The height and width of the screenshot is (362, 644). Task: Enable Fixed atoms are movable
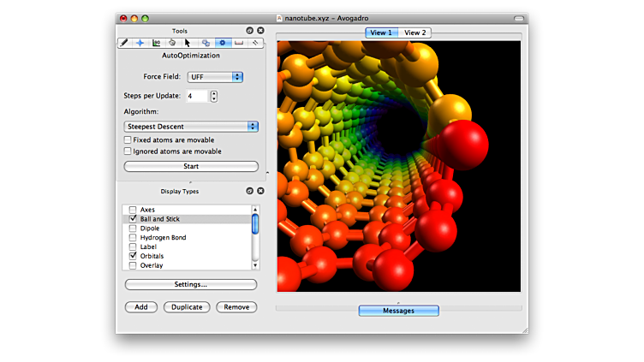pos(128,140)
